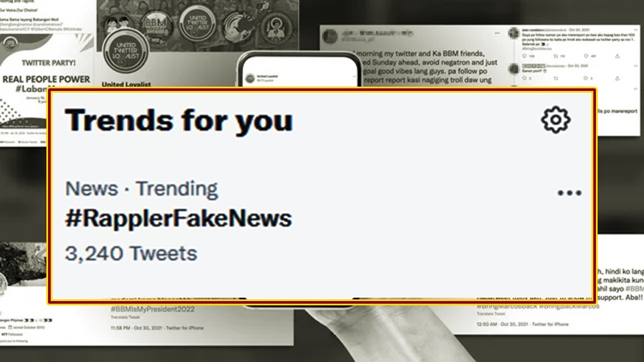This screenshot has width=644, height=362.
Task: Open the Trends settings gear icon
Action: (556, 119)
